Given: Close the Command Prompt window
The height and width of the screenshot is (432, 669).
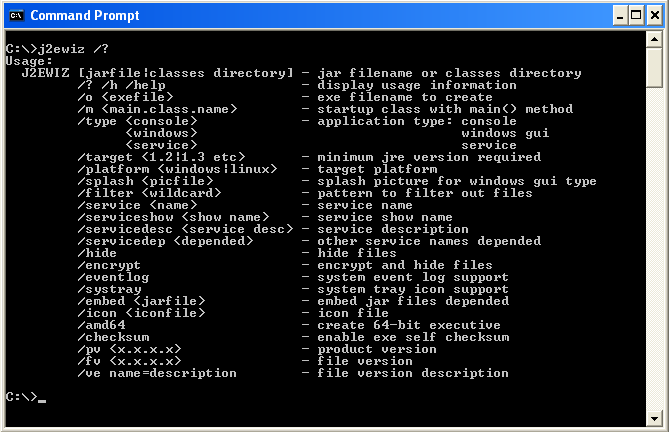Looking at the screenshot, I should [654, 16].
